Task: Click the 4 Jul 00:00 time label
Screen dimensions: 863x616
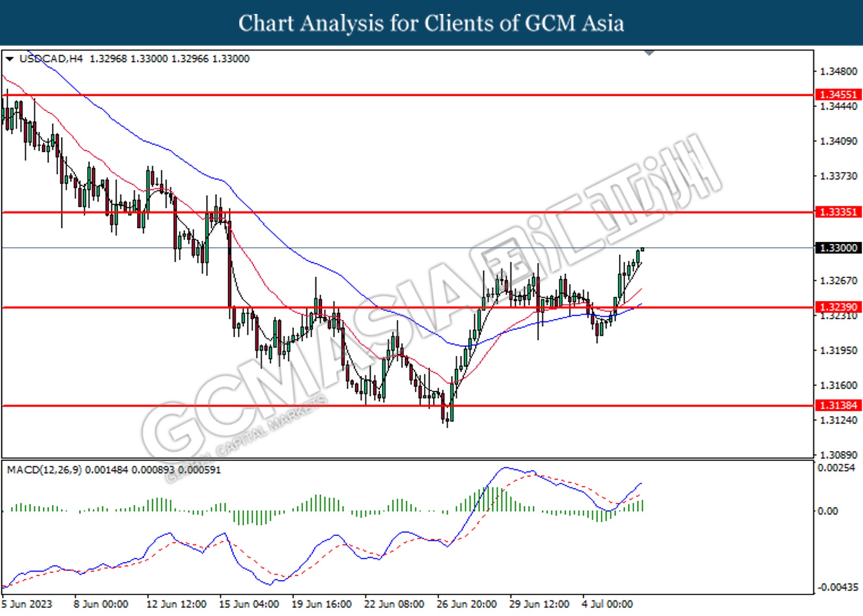Action: [608, 604]
